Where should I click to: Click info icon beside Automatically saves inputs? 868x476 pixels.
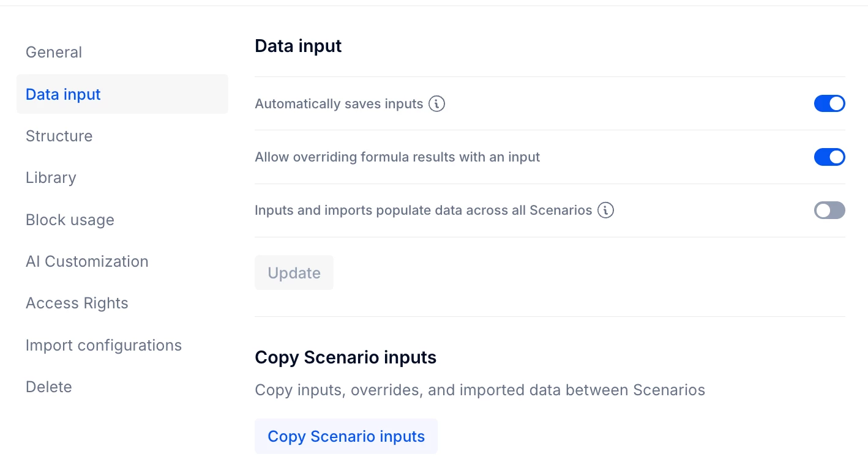(436, 104)
